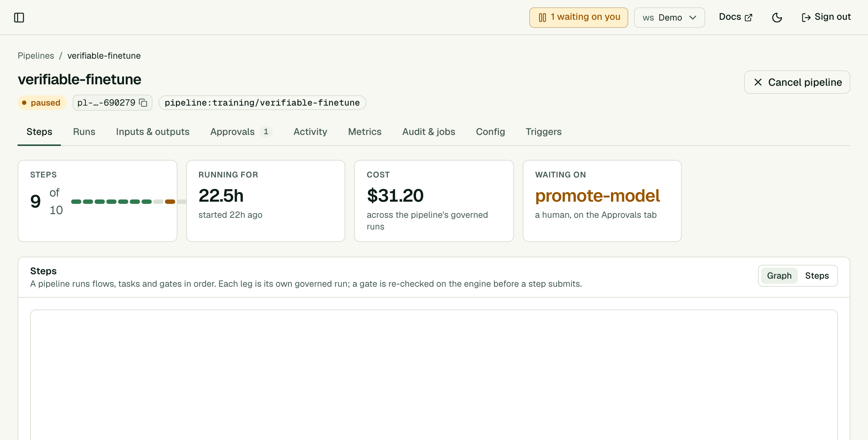Click the 1 waiting on you badge
Screen dimensions: 868x440
coord(578,18)
